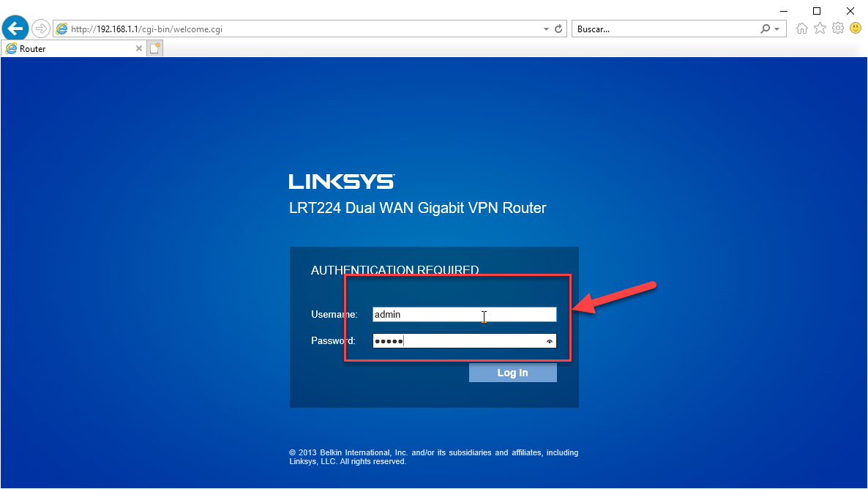Maximize the browser window
Screen dimensions: 868x489
click(x=817, y=10)
